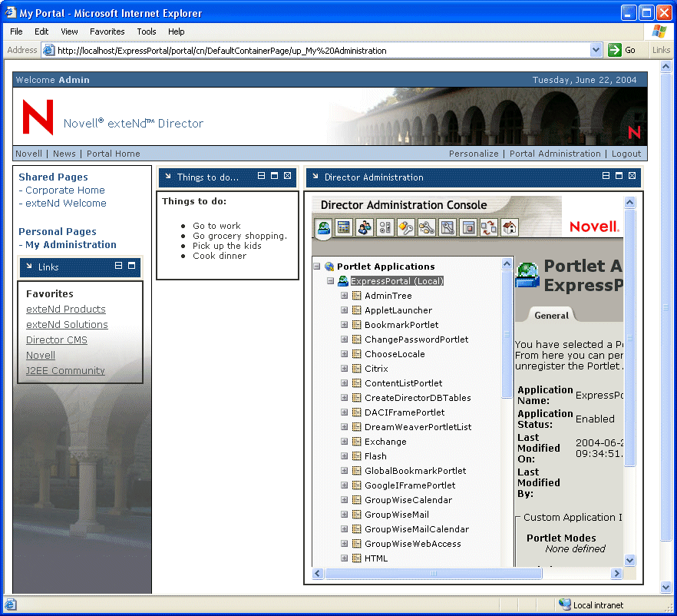Viewport: 677px width, 616px height.
Task: Click the page icon in address bar
Action: [x=50, y=50]
